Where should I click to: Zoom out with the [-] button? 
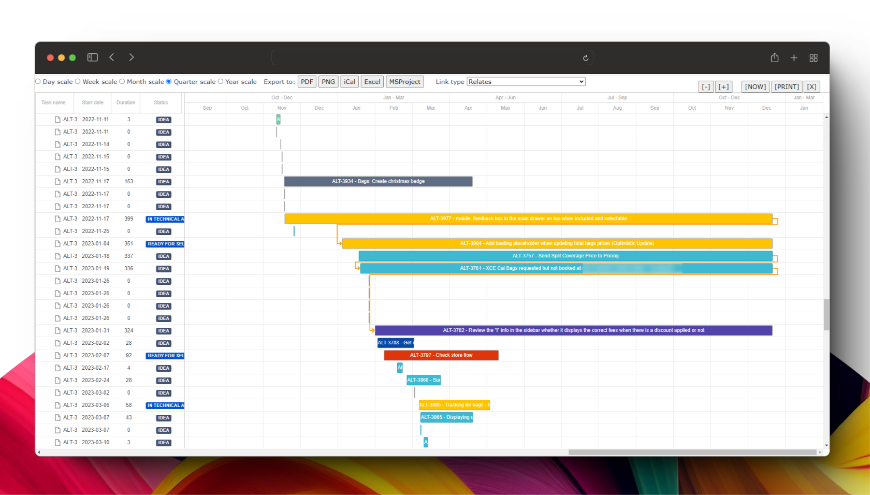(706, 87)
